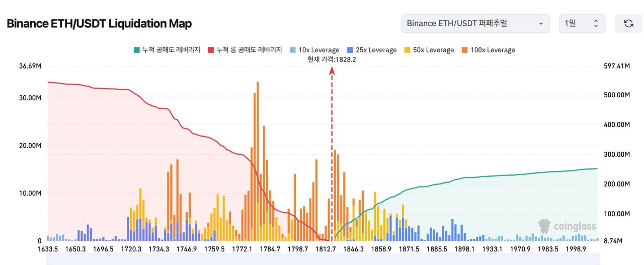The image size is (644, 265).
Task: Click the 300.00M right axis label
Action: pos(616,154)
